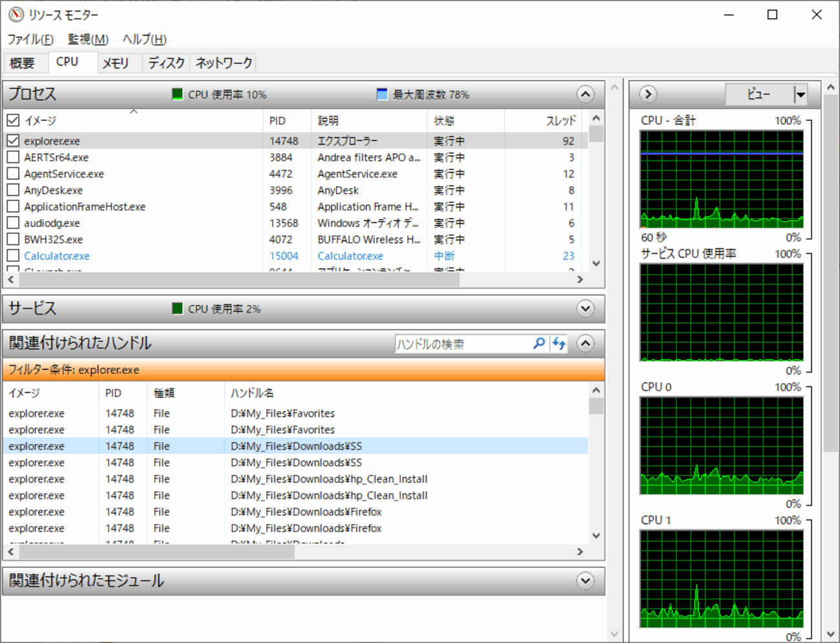The image size is (840, 643).
Task: Sort processes by the PID column header
Action: 278,121
